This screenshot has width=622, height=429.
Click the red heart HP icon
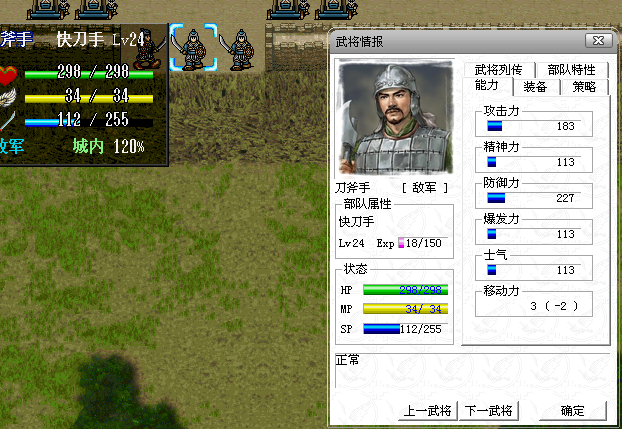click(x=8, y=75)
